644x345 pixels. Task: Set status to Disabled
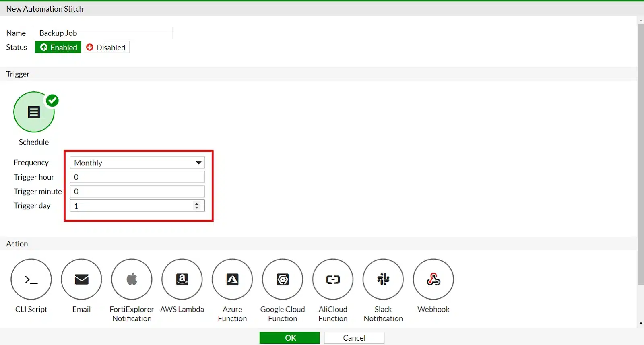click(x=105, y=48)
